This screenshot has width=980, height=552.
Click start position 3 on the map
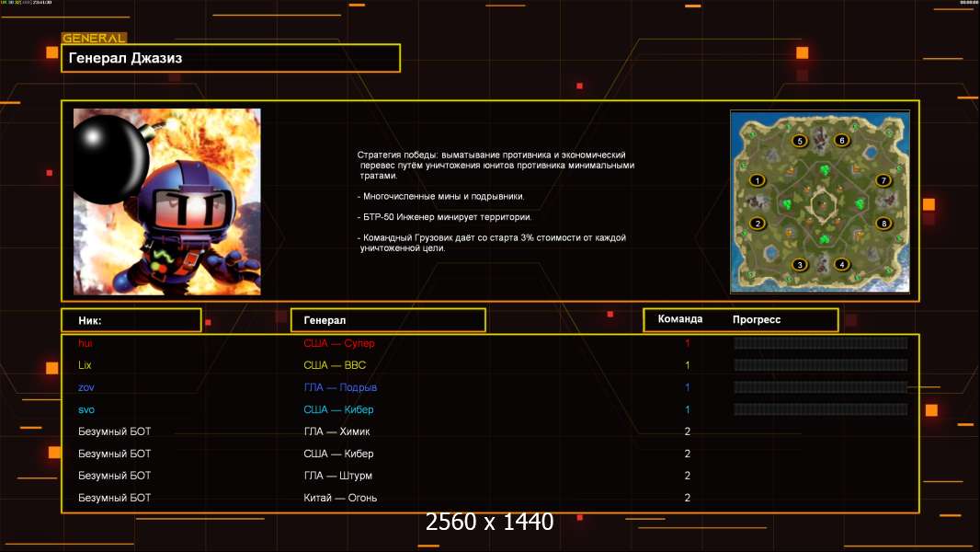click(800, 265)
